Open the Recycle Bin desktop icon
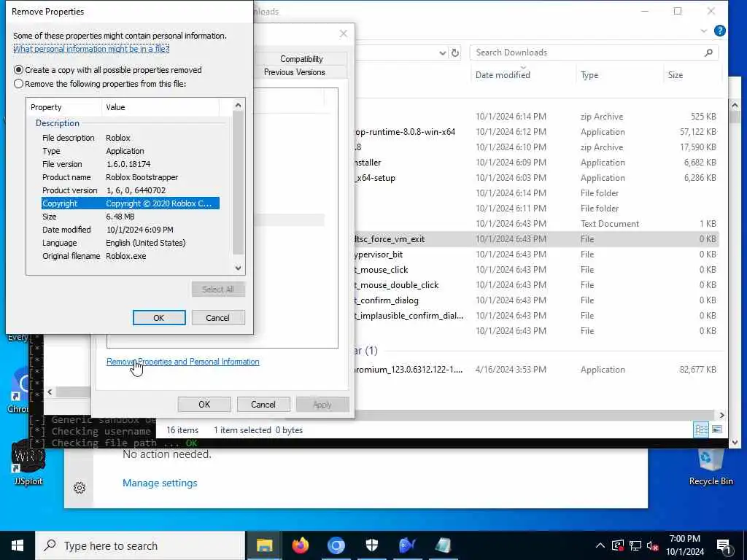 click(711, 467)
